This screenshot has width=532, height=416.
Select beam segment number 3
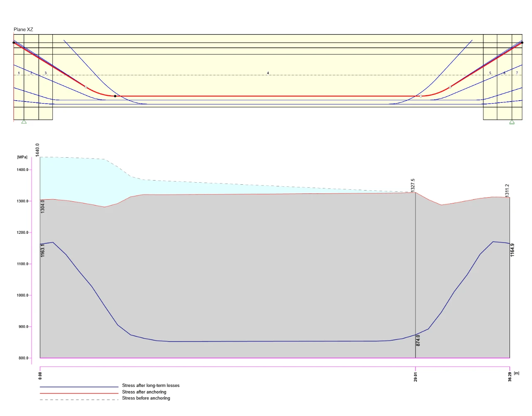(46, 73)
